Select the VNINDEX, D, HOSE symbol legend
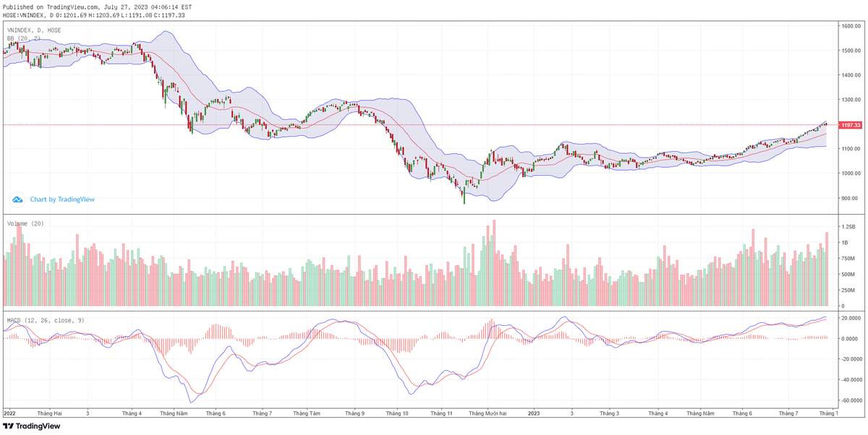This screenshot has width=868, height=435. [x=34, y=30]
